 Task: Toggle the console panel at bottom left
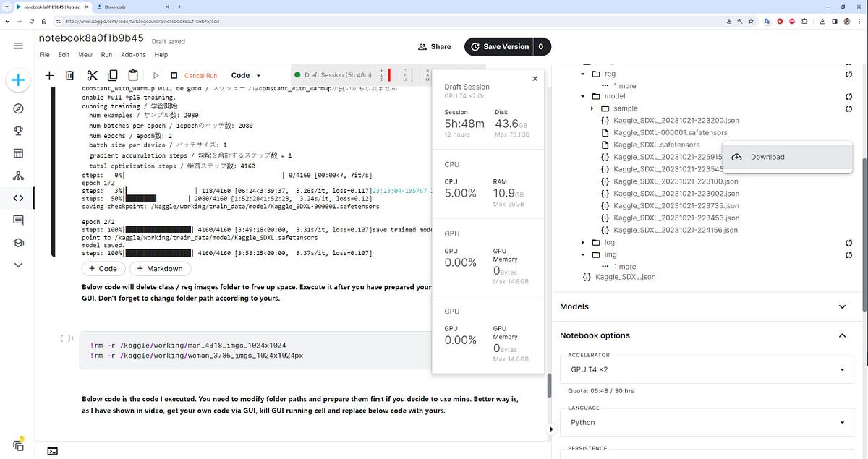pos(52,450)
